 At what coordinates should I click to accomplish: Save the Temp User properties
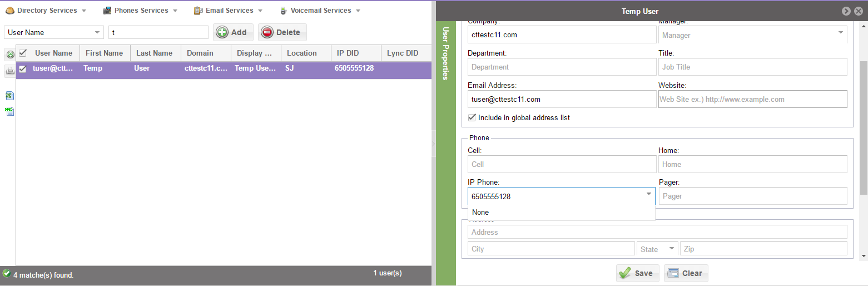[x=637, y=273]
